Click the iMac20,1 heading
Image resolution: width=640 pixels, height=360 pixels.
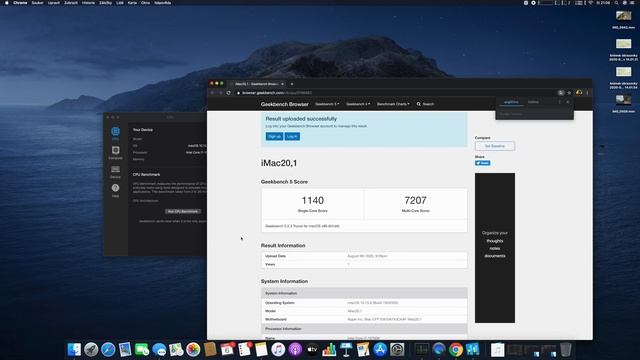tap(279, 163)
